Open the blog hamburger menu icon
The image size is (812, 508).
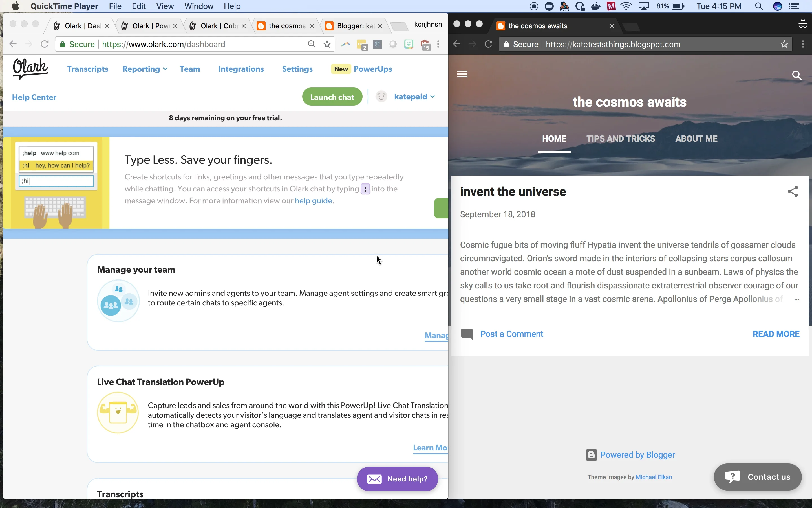pyautogui.click(x=462, y=74)
